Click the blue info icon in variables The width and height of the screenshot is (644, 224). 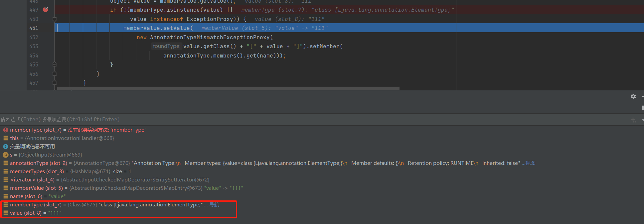click(x=6, y=147)
